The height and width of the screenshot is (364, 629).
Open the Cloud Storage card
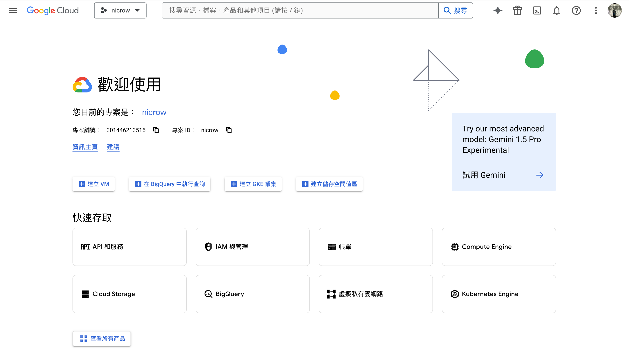130,294
